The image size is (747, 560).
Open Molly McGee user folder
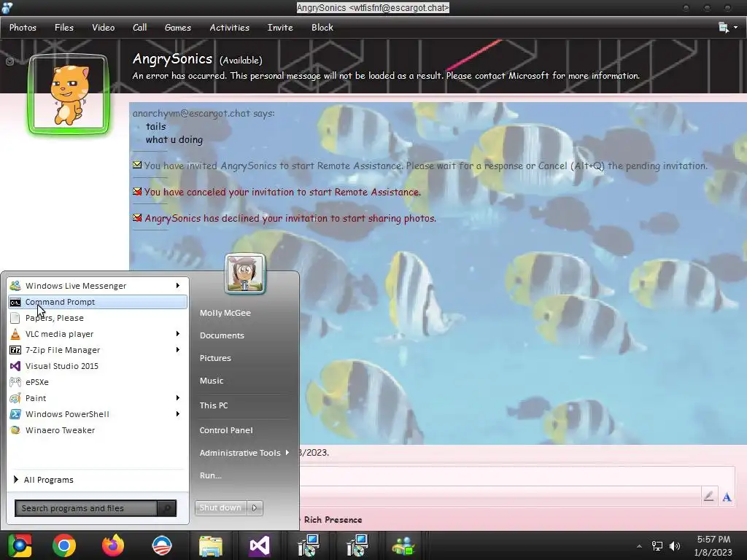225,313
